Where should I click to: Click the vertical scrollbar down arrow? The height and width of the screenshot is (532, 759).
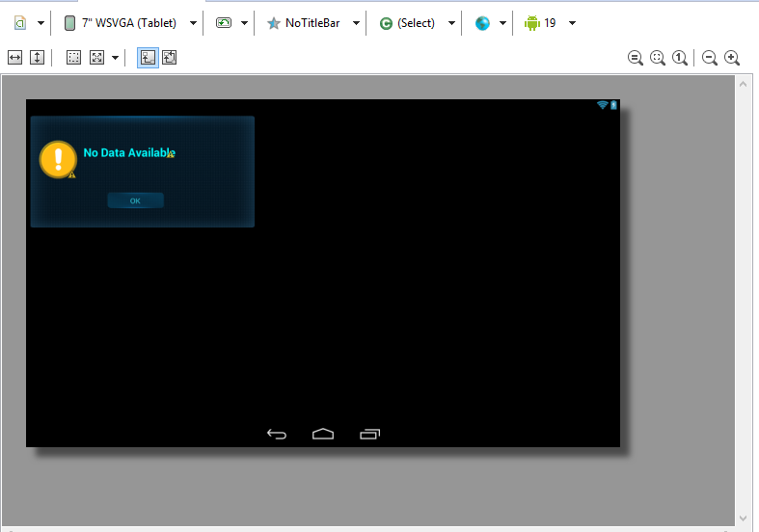point(743,519)
